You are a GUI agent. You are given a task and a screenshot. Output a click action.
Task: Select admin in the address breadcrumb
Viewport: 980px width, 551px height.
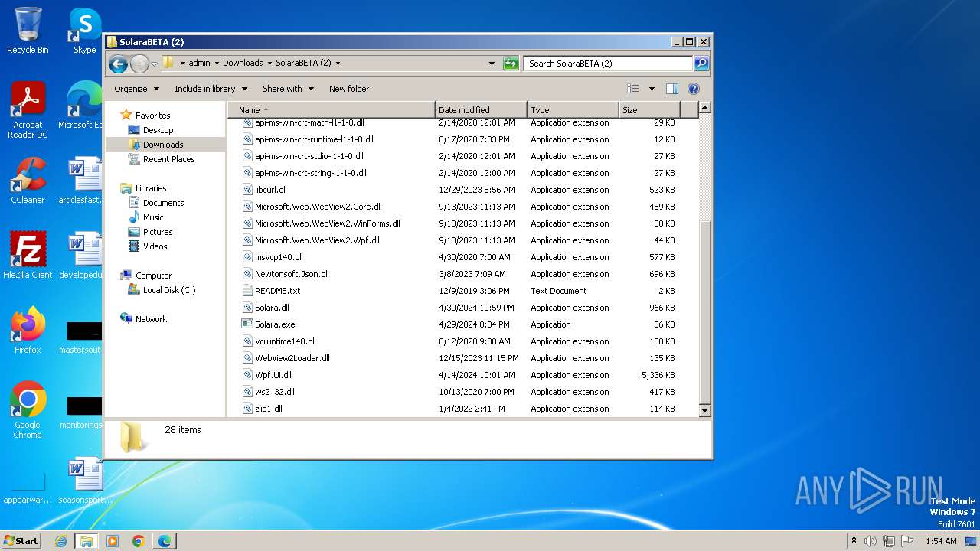[x=199, y=64]
